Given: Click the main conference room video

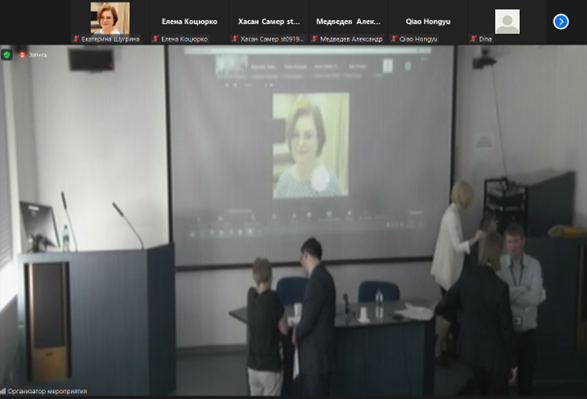Looking at the screenshot, I should point(294,220).
